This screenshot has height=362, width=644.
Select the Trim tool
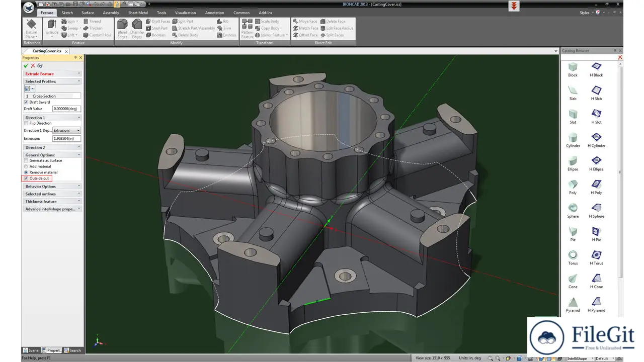click(224, 28)
